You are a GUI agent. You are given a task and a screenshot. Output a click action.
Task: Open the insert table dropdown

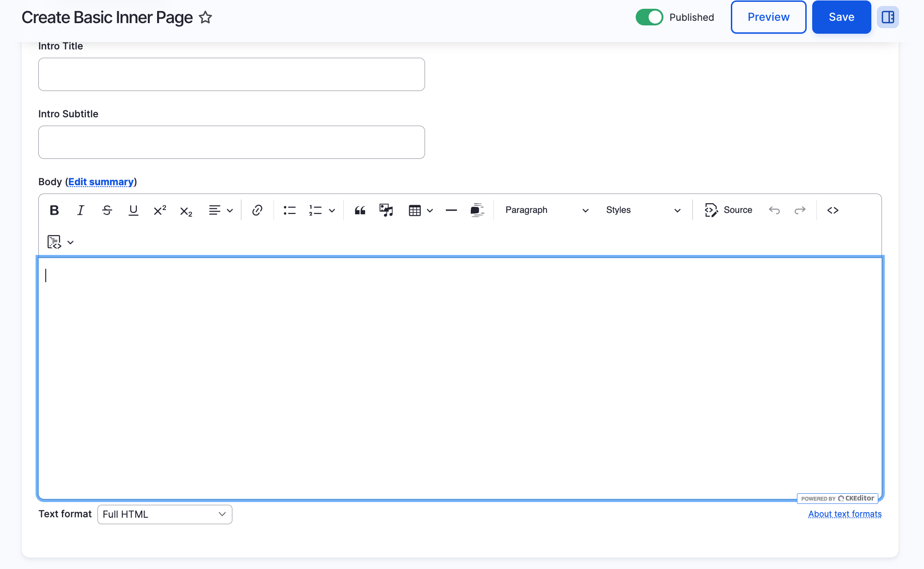[x=420, y=210]
